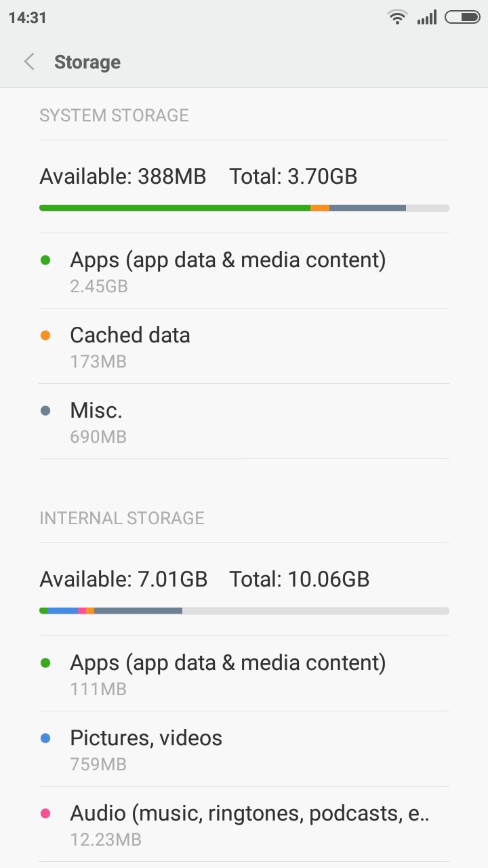
Task: Tap the internal storage usage bar
Action: pos(244,610)
